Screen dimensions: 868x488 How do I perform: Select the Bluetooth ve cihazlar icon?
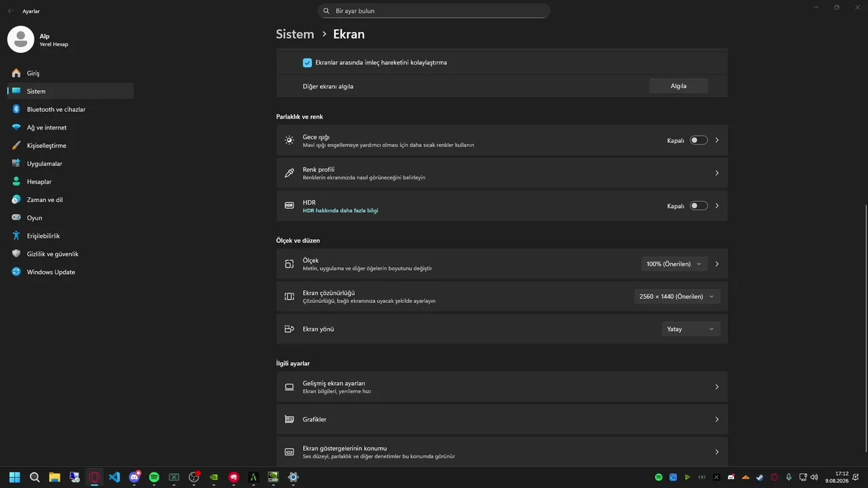click(16, 109)
